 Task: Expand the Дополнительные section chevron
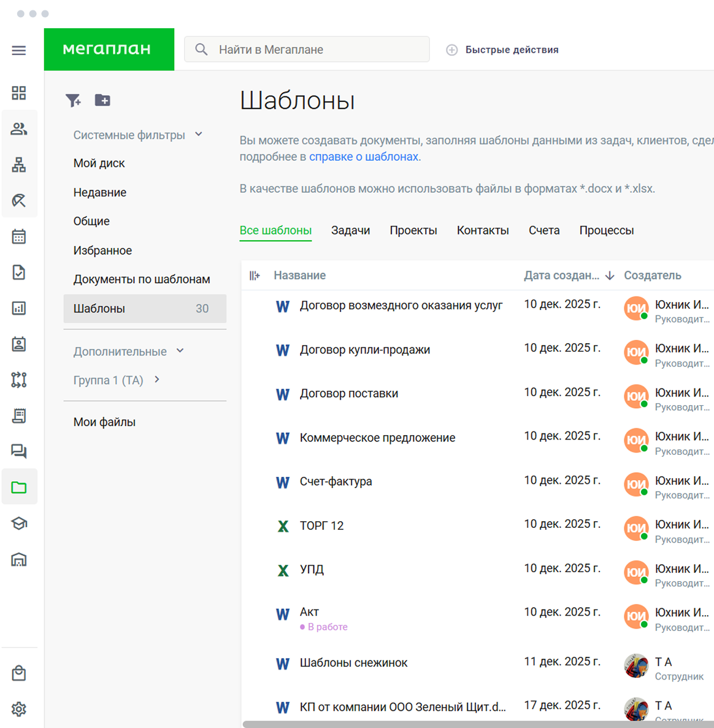click(x=180, y=350)
